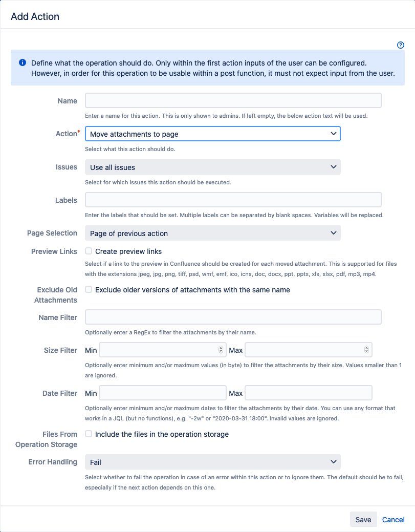Tick Include the files in operation storage

click(89, 434)
